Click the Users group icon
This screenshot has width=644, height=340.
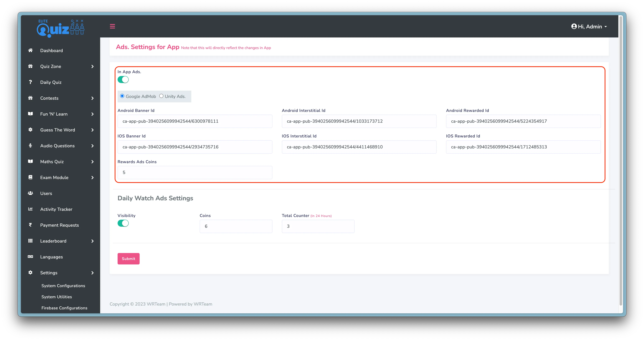point(30,193)
